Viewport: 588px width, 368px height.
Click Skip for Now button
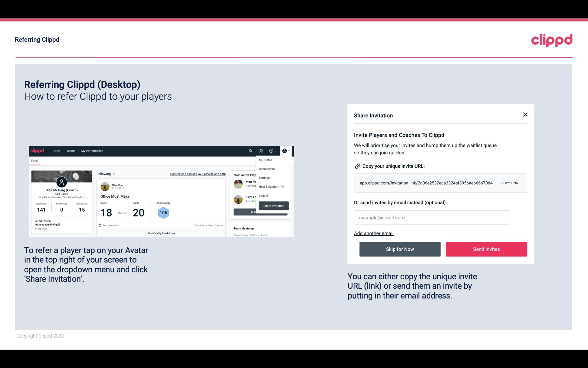[x=400, y=249]
